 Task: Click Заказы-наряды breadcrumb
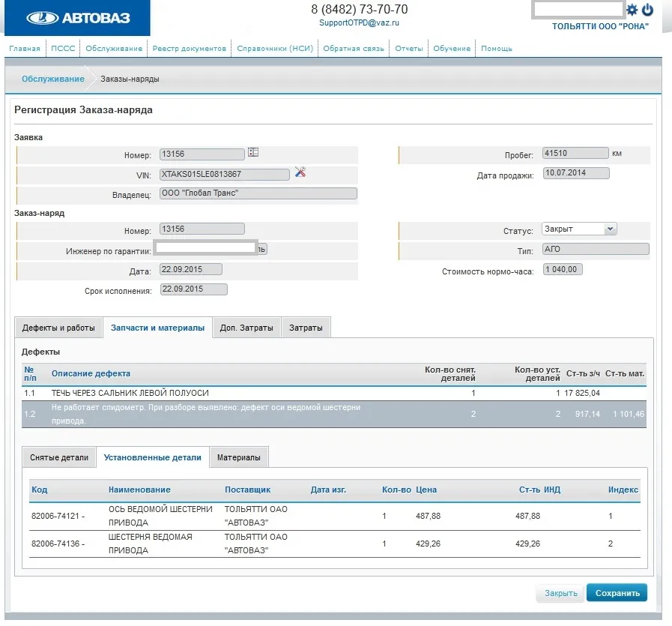tap(130, 79)
